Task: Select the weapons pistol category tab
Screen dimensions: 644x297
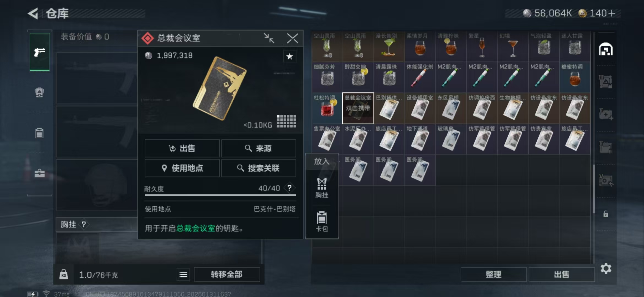Action: [x=40, y=52]
